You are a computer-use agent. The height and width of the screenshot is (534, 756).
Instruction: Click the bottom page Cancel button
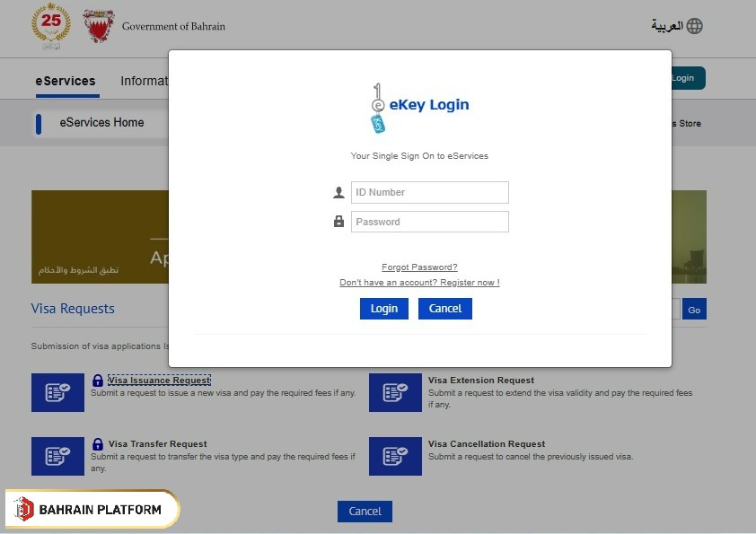coord(365,512)
